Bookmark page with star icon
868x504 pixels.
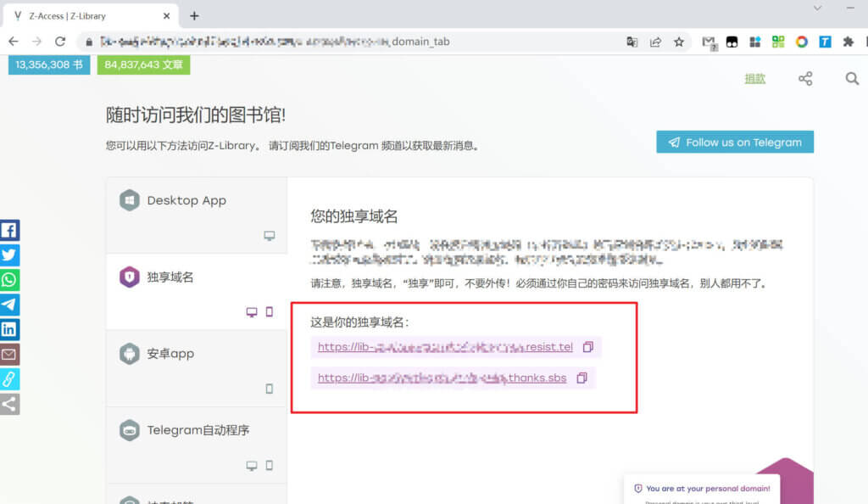click(679, 42)
